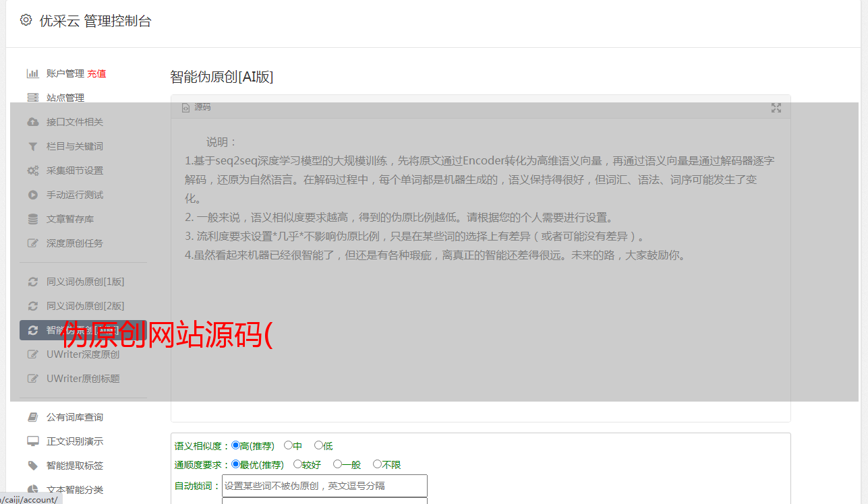This screenshot has width=868, height=504.
Task: Click the red 充值 recharge link
Action: 96,73
